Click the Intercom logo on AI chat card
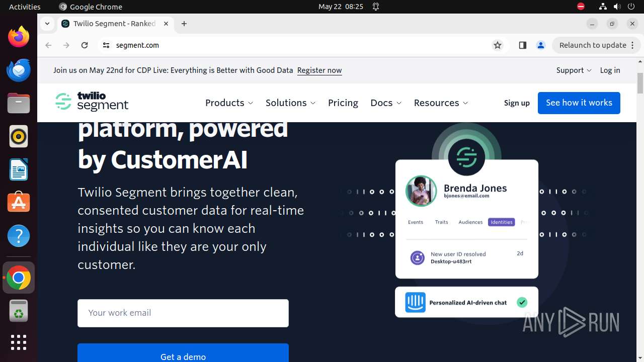The height and width of the screenshot is (362, 644). point(416,302)
